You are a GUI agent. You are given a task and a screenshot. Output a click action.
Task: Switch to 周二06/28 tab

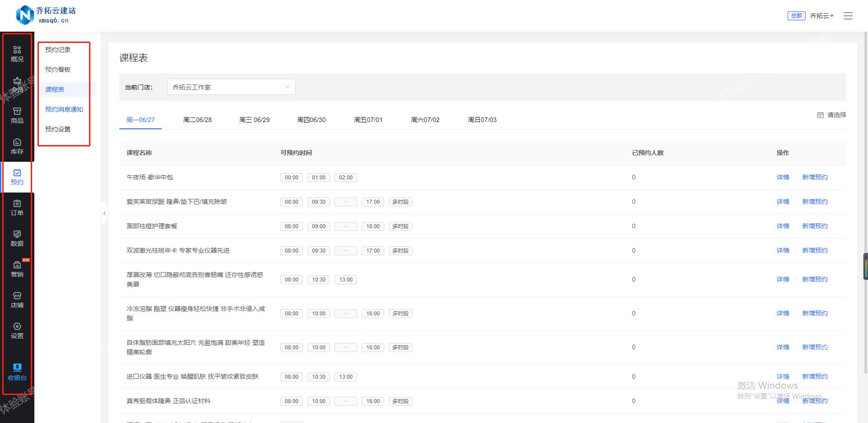(x=198, y=120)
